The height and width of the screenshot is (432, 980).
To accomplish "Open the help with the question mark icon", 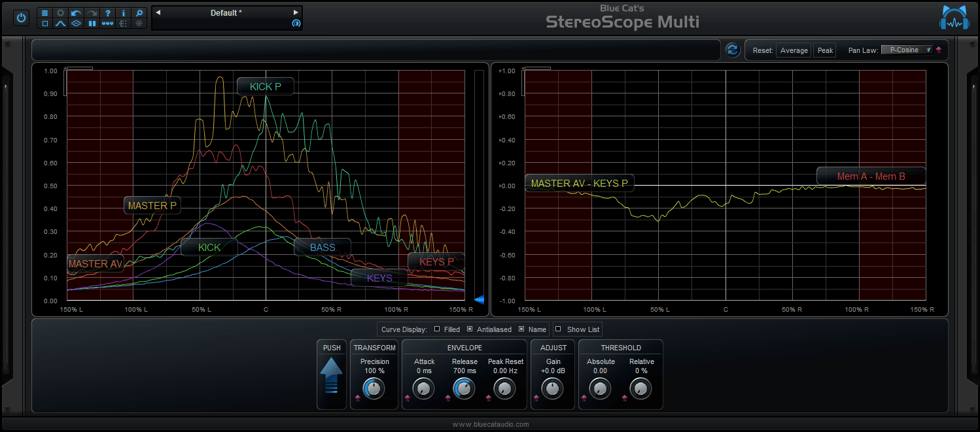I will coord(108,13).
